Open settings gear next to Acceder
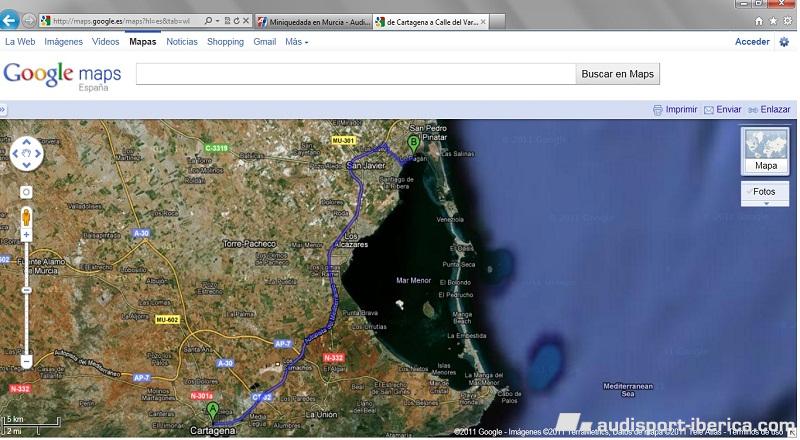800x440 pixels. click(x=783, y=42)
